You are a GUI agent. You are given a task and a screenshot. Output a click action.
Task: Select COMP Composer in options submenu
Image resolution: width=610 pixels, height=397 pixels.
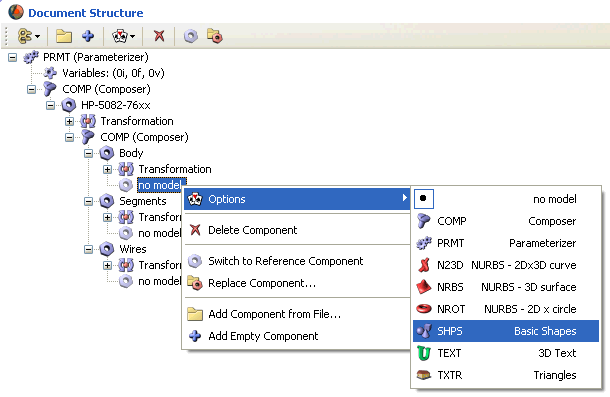click(x=506, y=221)
